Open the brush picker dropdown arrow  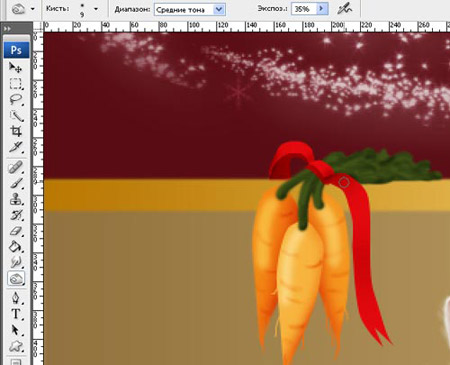(x=96, y=9)
